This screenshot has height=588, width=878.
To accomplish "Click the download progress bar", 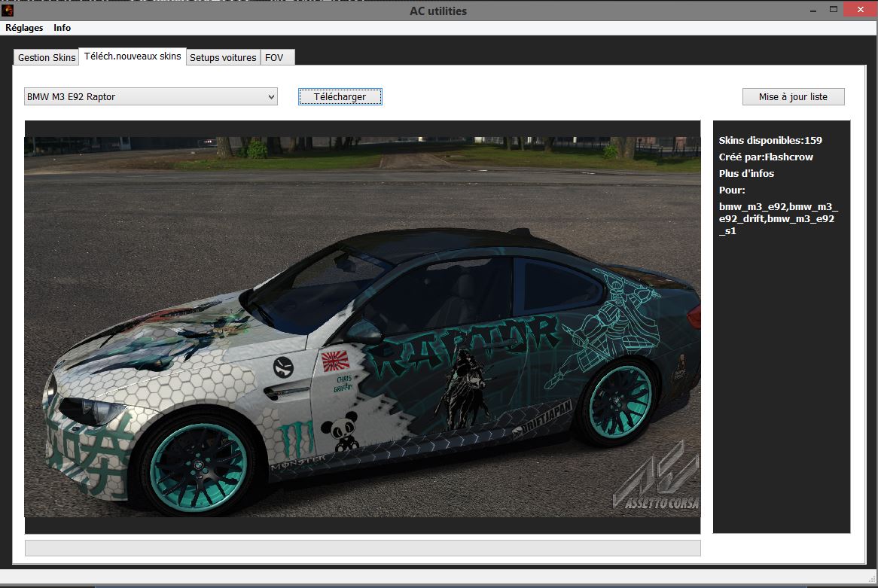I will (x=362, y=547).
